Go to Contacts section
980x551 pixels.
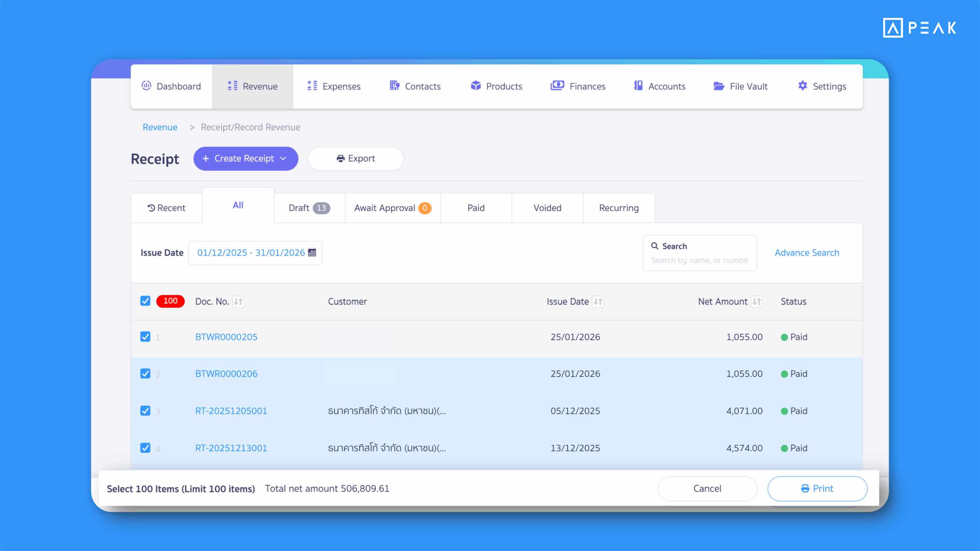point(415,86)
